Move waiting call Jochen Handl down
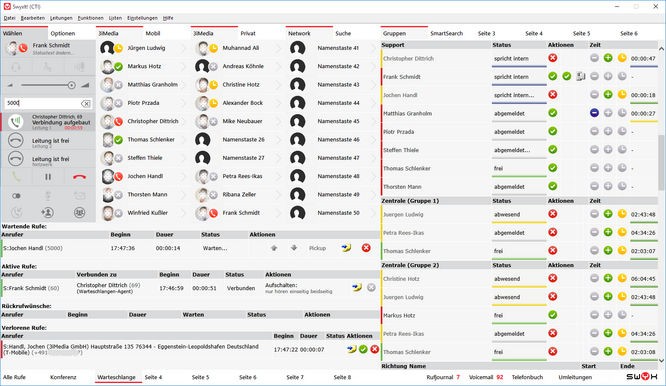The height and width of the screenshot is (386, 666). [x=293, y=248]
